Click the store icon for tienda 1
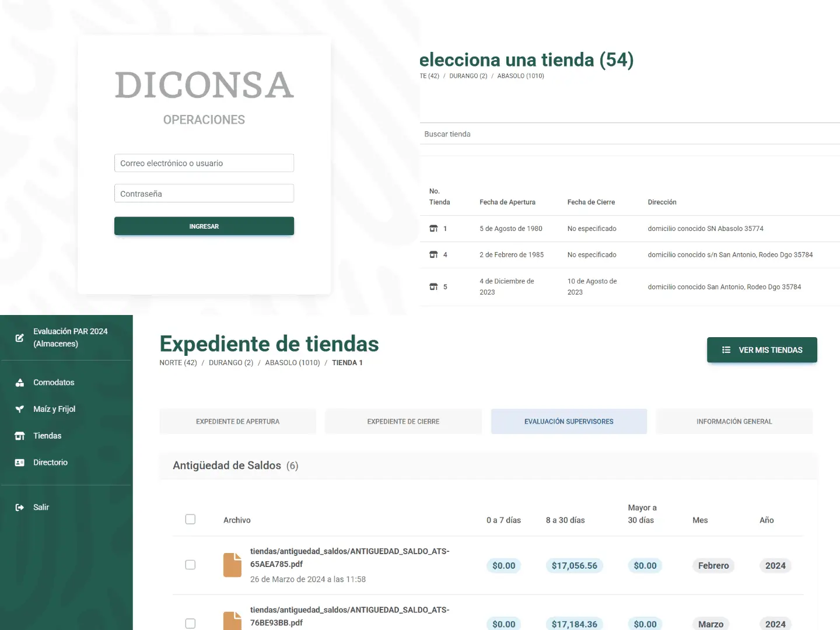This screenshot has width=840, height=630. [433, 229]
